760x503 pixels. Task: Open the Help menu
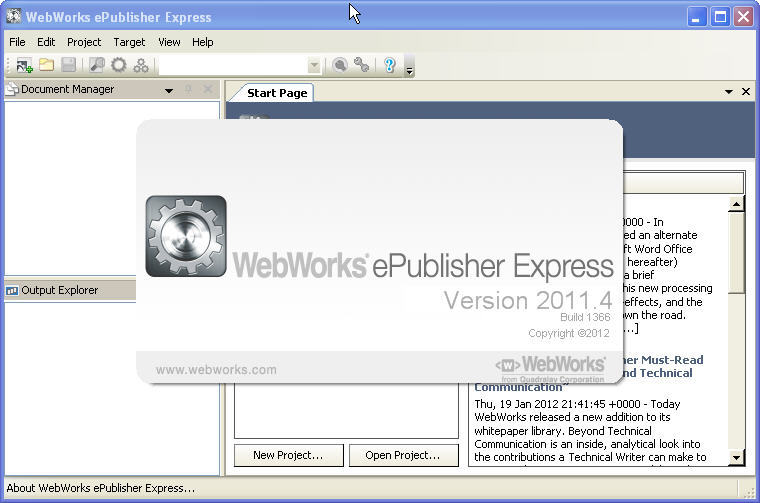(203, 42)
